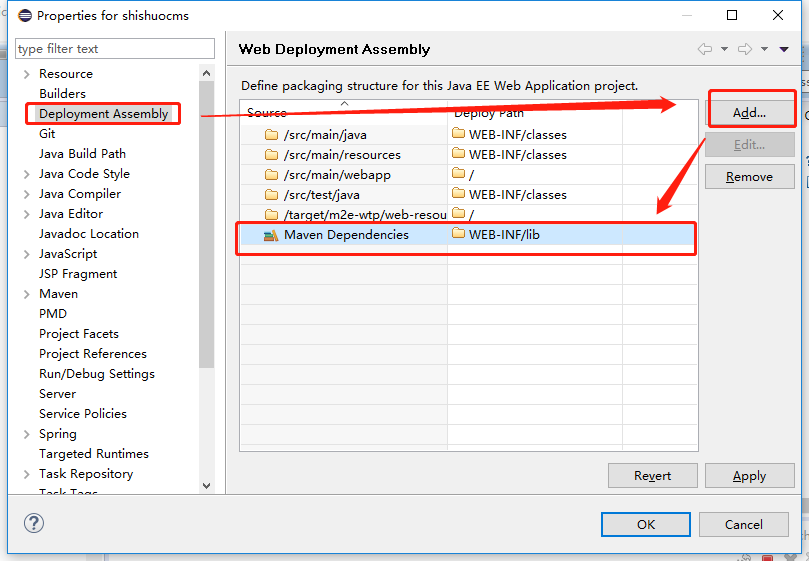Viewport: 809px width, 561px height.
Task: Click the WEB-INF/lib deploy path cell
Action: (535, 235)
